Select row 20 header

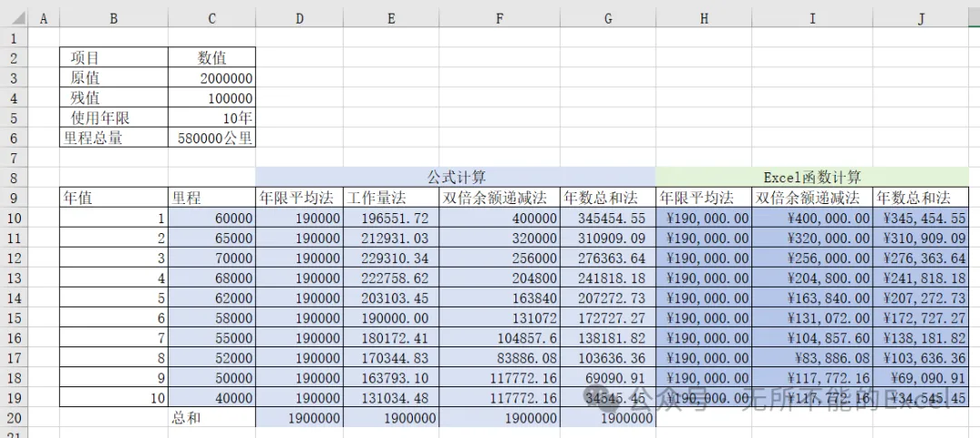coord(14,417)
